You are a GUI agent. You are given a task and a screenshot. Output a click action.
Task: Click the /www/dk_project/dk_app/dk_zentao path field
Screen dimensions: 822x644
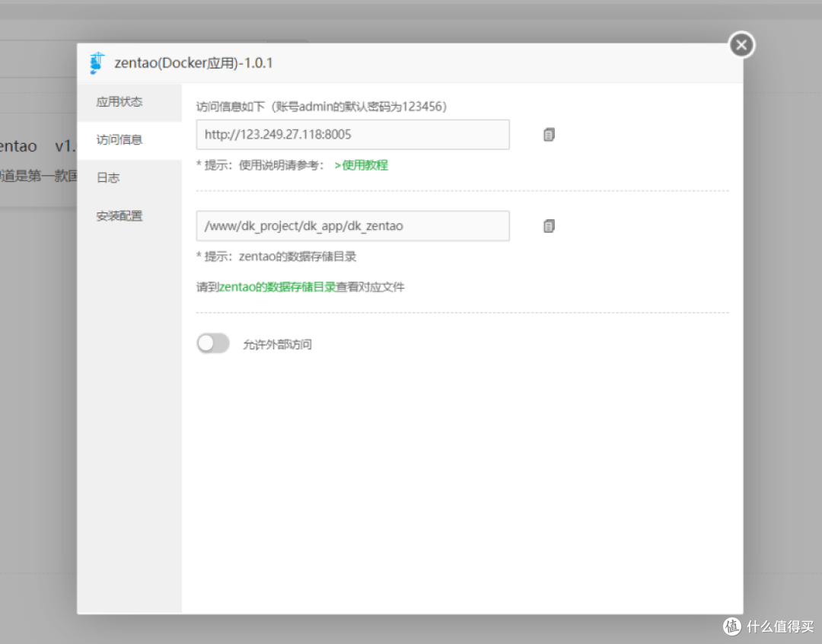click(353, 226)
